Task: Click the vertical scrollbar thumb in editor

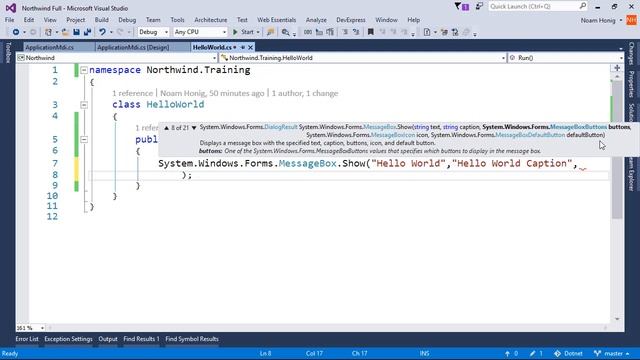Action: (x=617, y=149)
